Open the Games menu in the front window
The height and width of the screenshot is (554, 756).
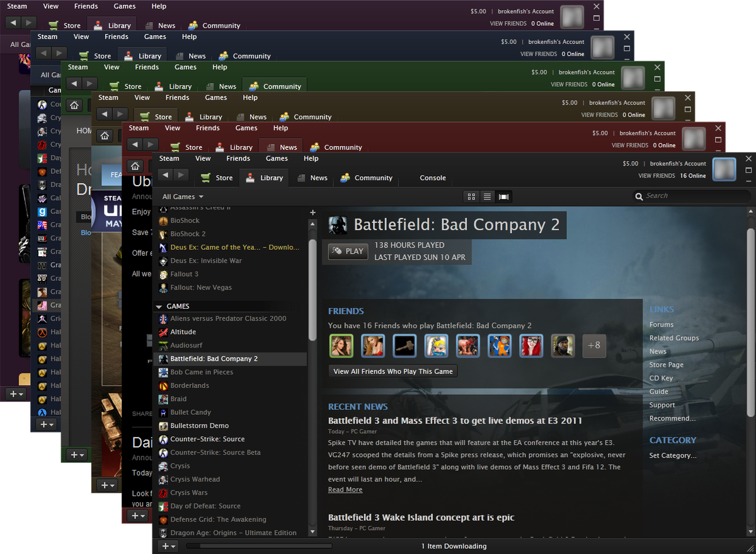[x=277, y=159]
